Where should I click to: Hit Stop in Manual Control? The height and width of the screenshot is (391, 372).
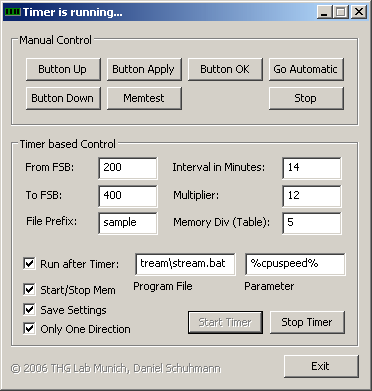(306, 98)
